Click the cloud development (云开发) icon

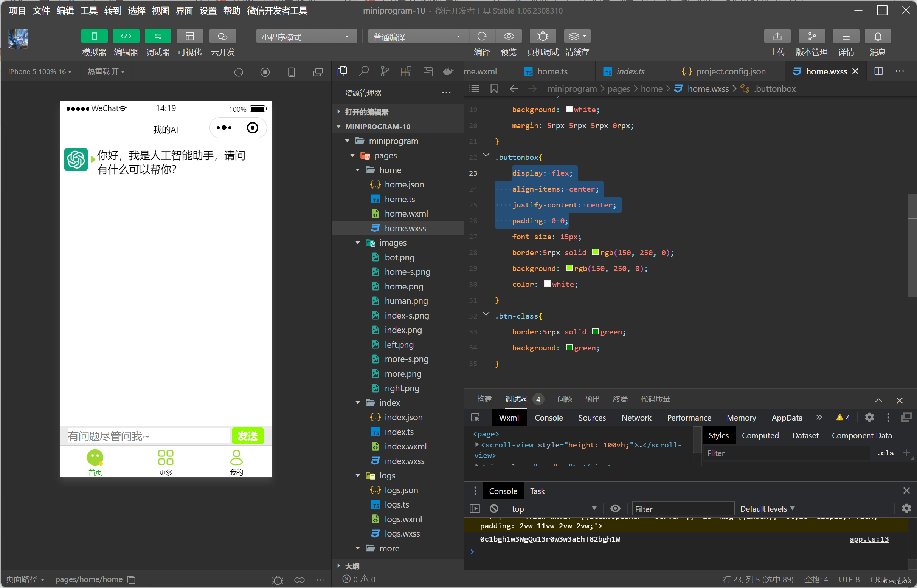(x=222, y=37)
